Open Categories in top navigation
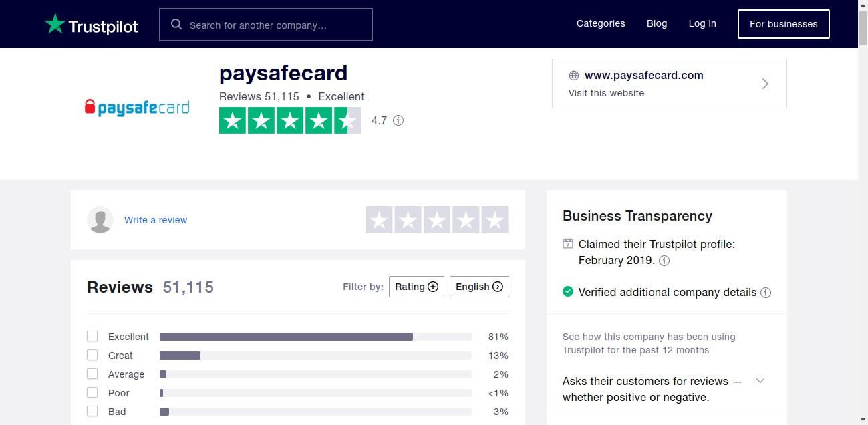Screen dimensions: 868x425 601,23
